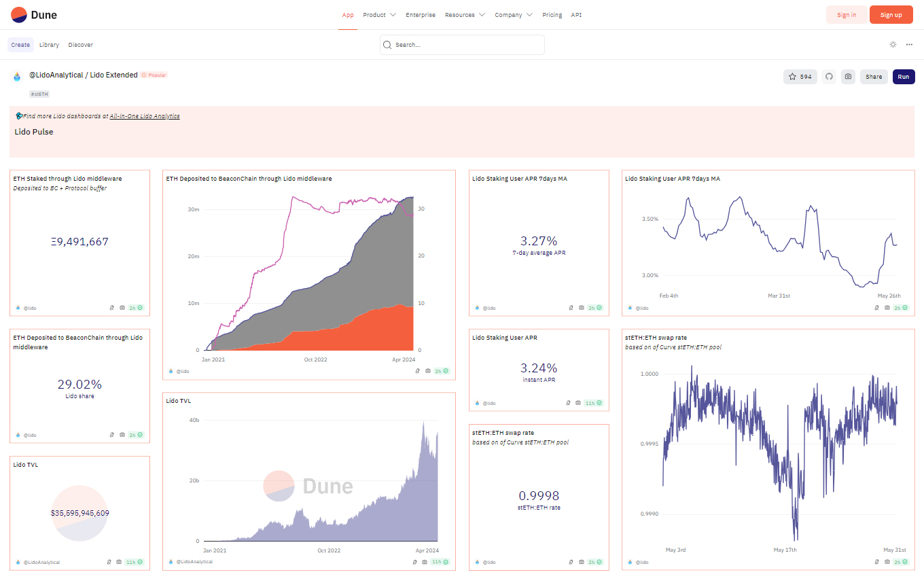Open the GitHub icon in the dashboard header

pyautogui.click(x=829, y=77)
